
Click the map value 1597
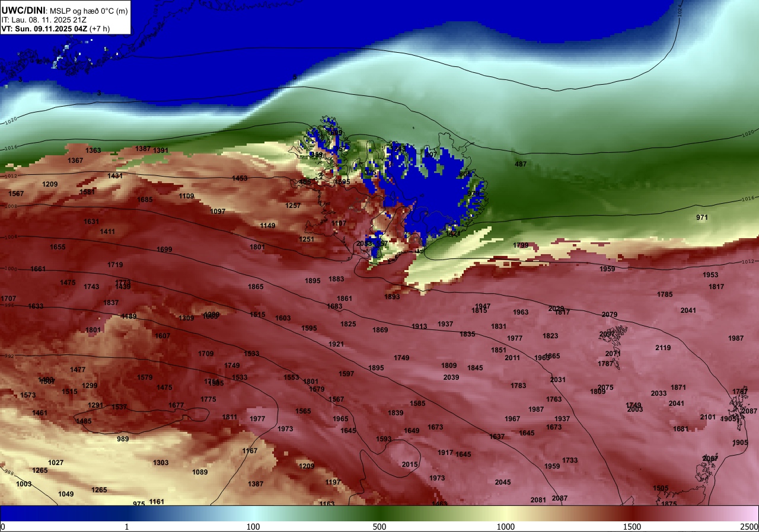pyautogui.click(x=346, y=374)
